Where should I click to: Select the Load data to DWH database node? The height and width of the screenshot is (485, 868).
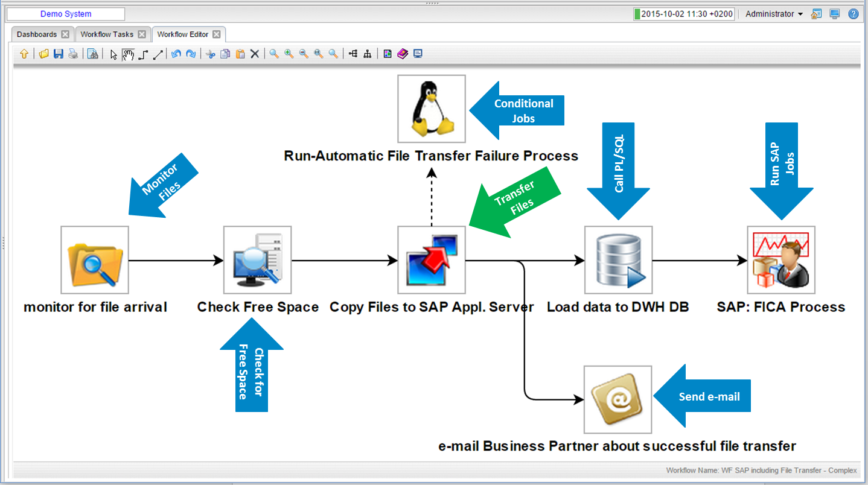[619, 260]
